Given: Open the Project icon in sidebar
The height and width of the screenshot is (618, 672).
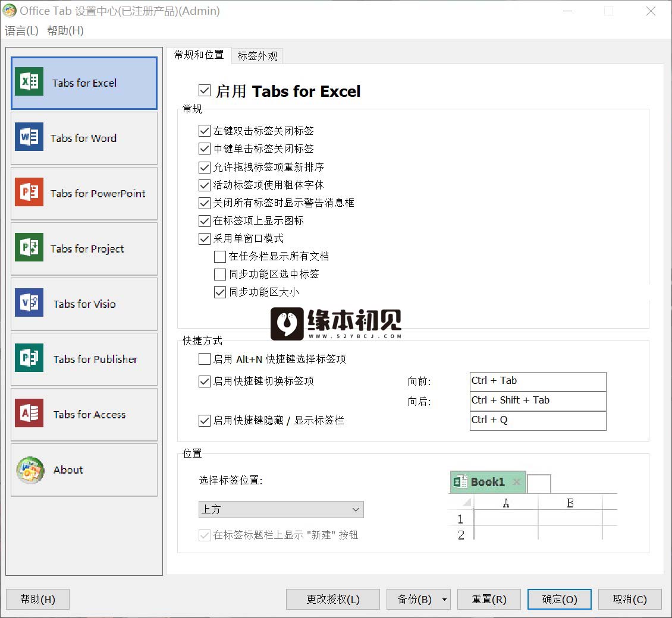Looking at the screenshot, I should click(29, 247).
